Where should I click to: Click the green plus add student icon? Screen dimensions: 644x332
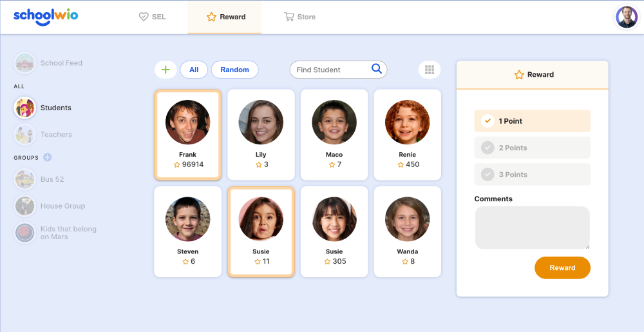(166, 70)
